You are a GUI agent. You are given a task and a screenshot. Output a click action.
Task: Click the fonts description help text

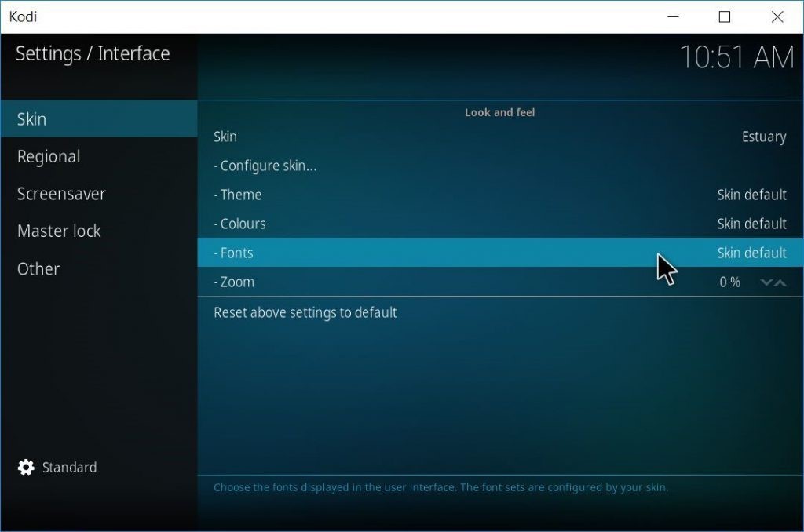(441, 487)
